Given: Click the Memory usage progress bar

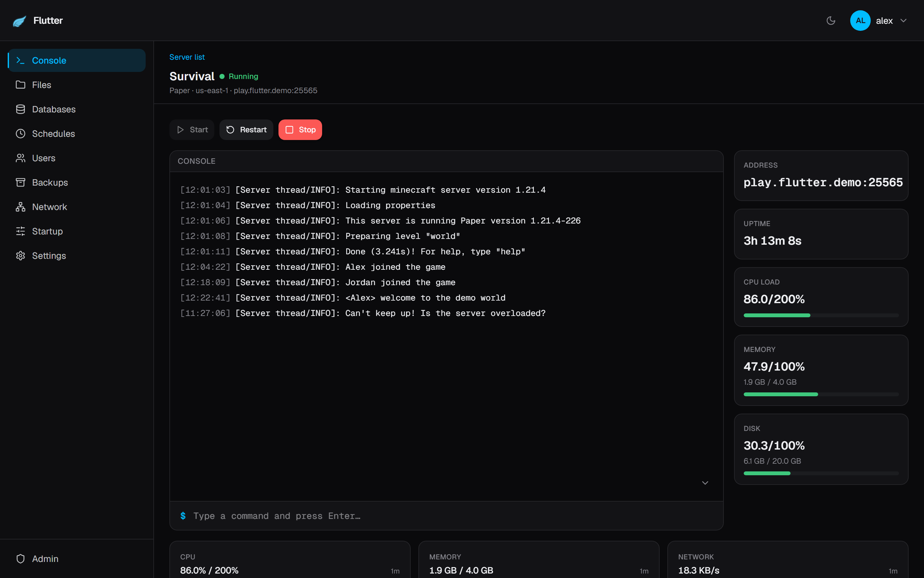Looking at the screenshot, I should (821, 395).
